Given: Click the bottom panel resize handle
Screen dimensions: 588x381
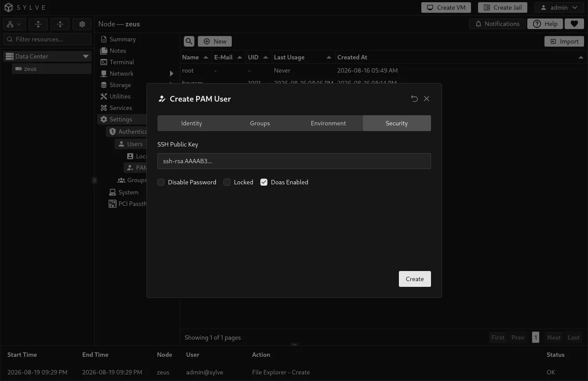Looking at the screenshot, I should tap(294, 345).
